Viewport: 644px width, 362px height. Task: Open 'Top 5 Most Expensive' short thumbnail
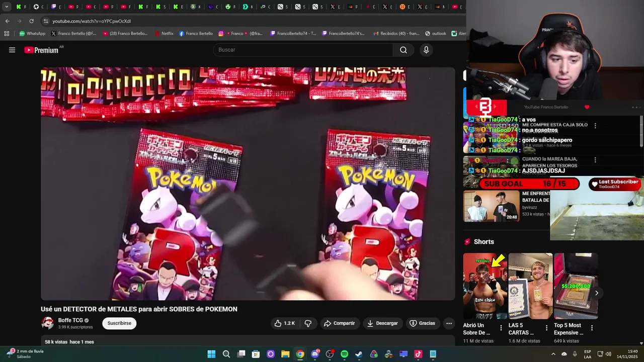tap(576, 286)
